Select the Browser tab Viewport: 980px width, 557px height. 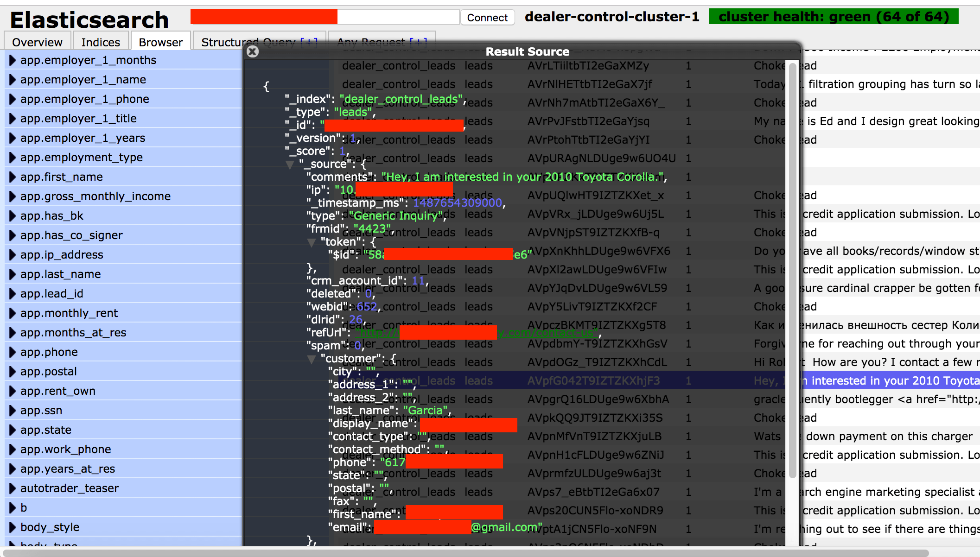(160, 42)
